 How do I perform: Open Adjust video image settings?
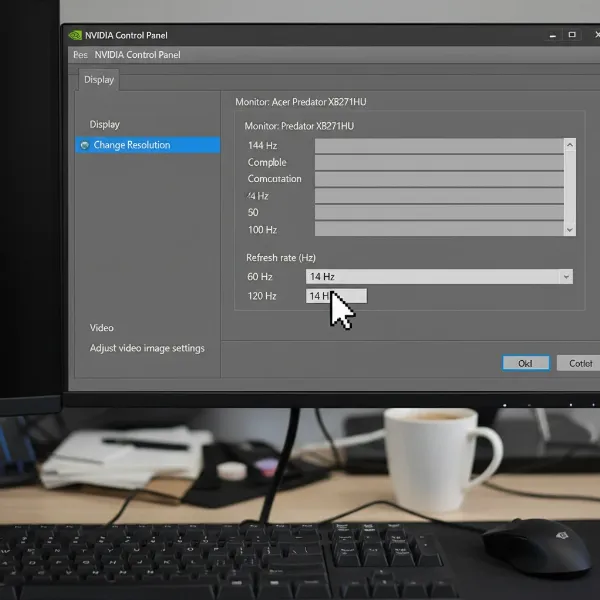pyautogui.click(x=147, y=348)
